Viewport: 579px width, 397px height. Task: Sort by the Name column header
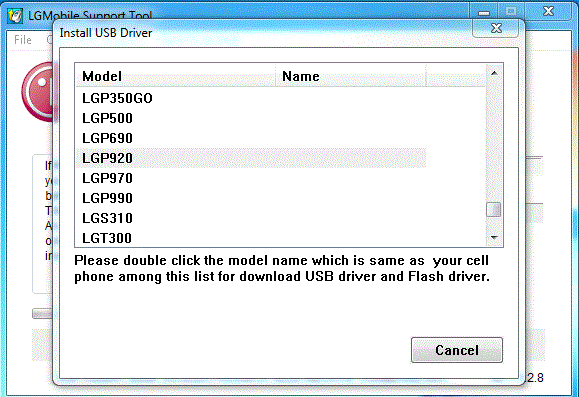tap(351, 76)
